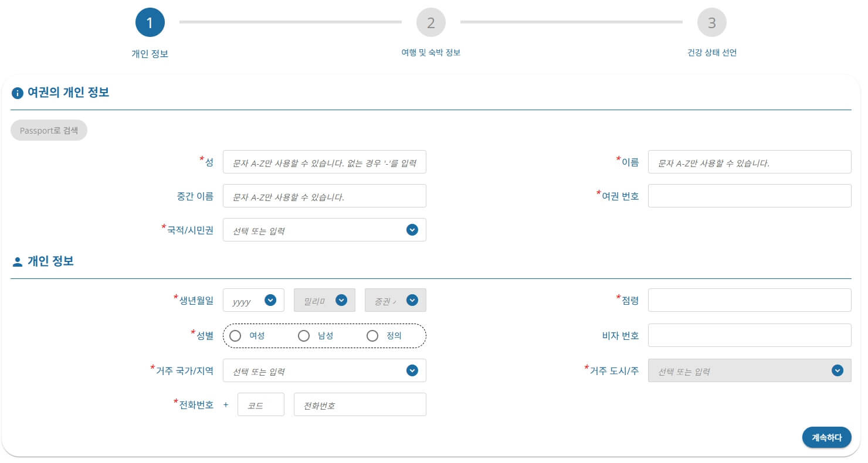Click the step 3 circle for 건강 상태 선언

[713, 23]
